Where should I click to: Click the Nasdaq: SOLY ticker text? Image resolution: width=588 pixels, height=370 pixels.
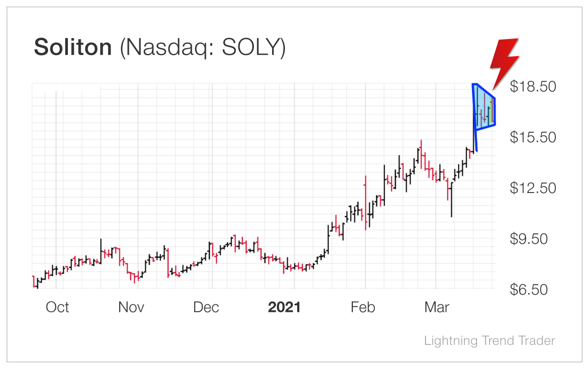click(203, 48)
